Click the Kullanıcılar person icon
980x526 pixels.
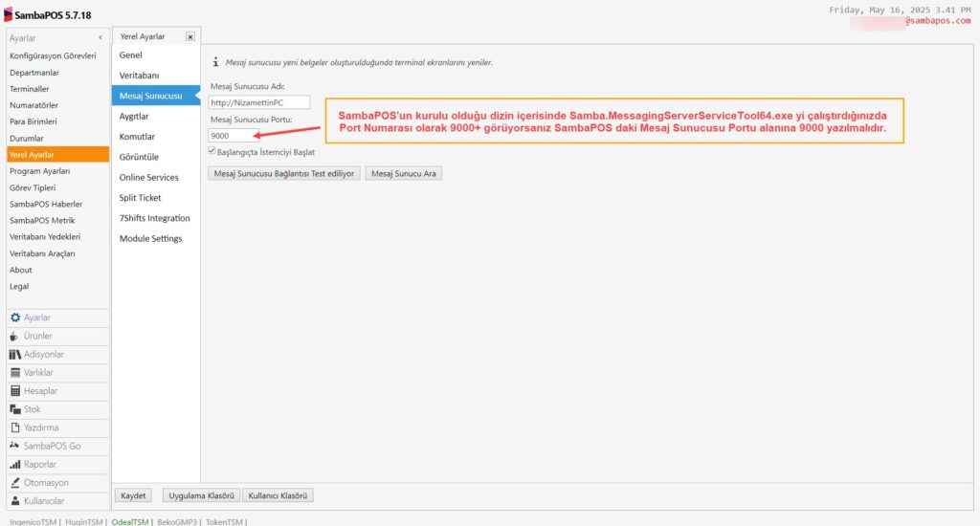pyautogui.click(x=15, y=501)
